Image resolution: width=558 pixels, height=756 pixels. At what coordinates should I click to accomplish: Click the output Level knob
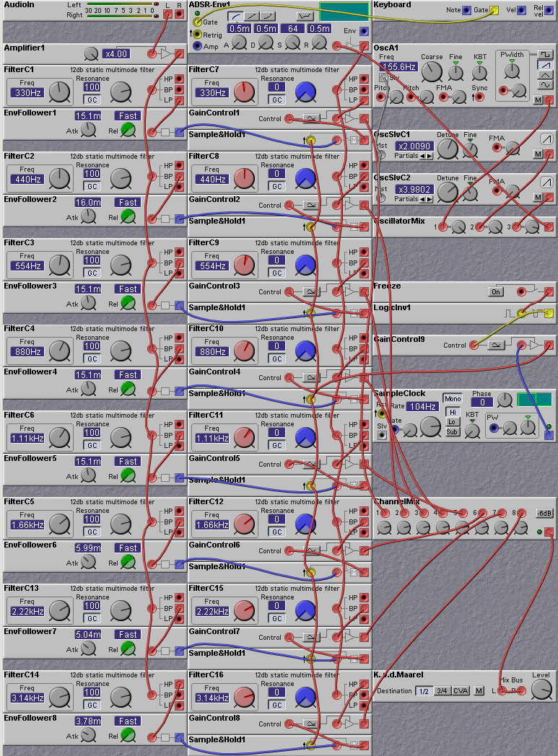click(541, 691)
